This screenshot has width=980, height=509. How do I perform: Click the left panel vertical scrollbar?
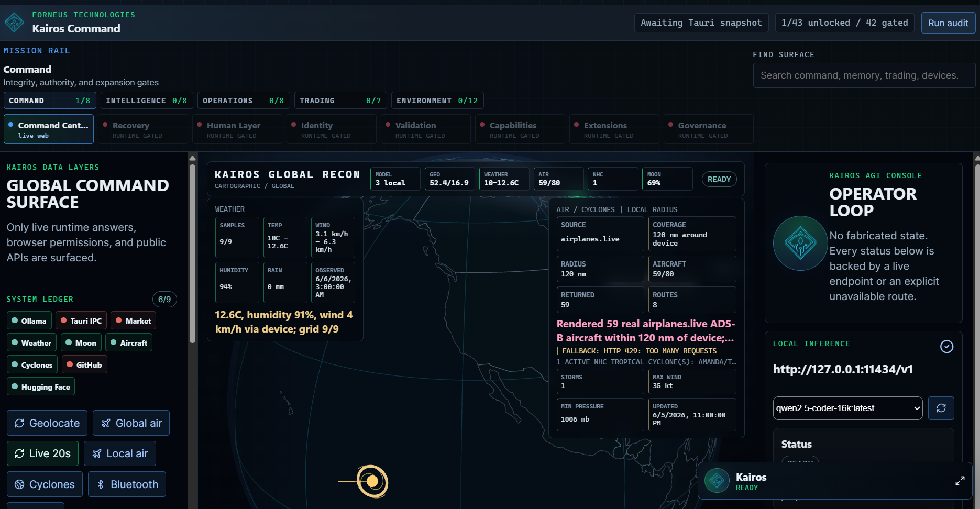coord(192,254)
